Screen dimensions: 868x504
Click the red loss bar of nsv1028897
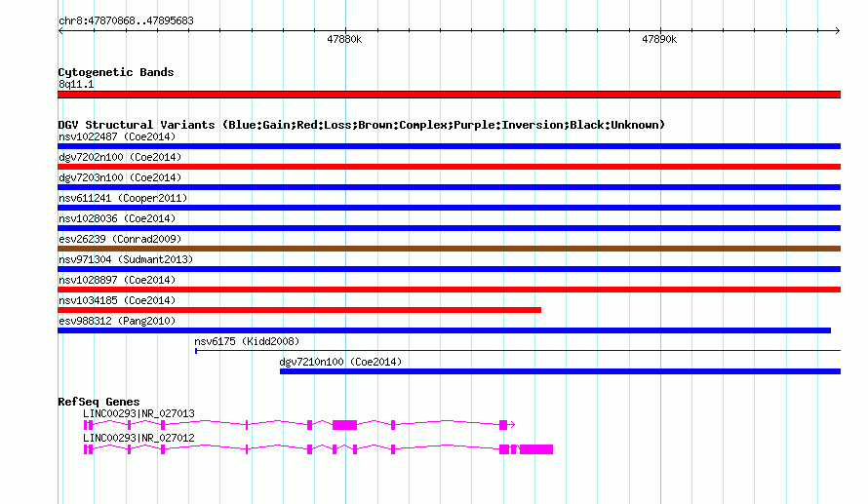pyautogui.click(x=449, y=290)
